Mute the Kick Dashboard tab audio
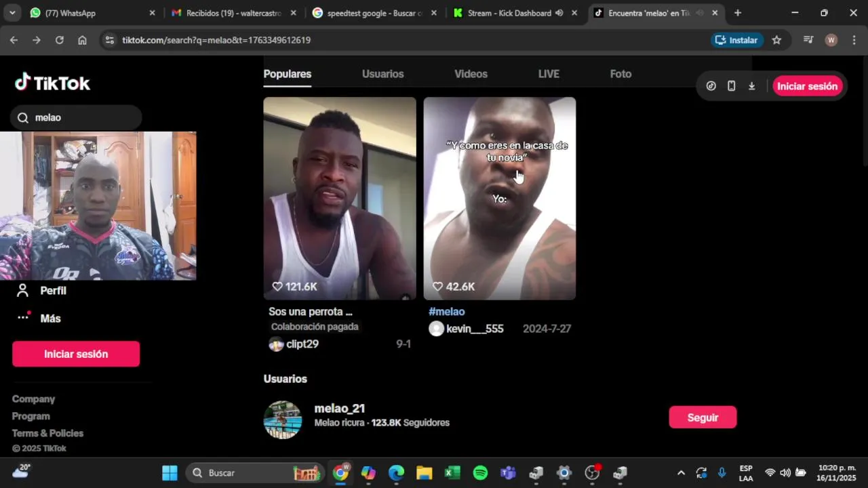868x488 pixels. pos(559,13)
